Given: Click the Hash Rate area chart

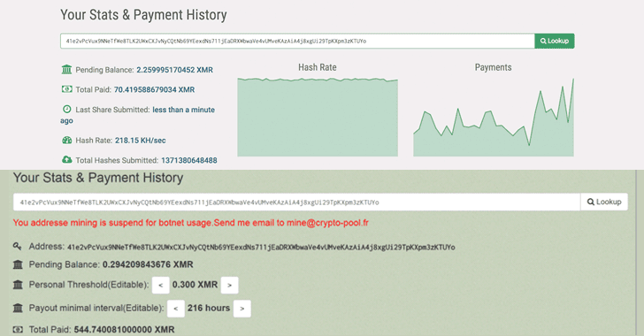Looking at the screenshot, I should tap(318, 117).
